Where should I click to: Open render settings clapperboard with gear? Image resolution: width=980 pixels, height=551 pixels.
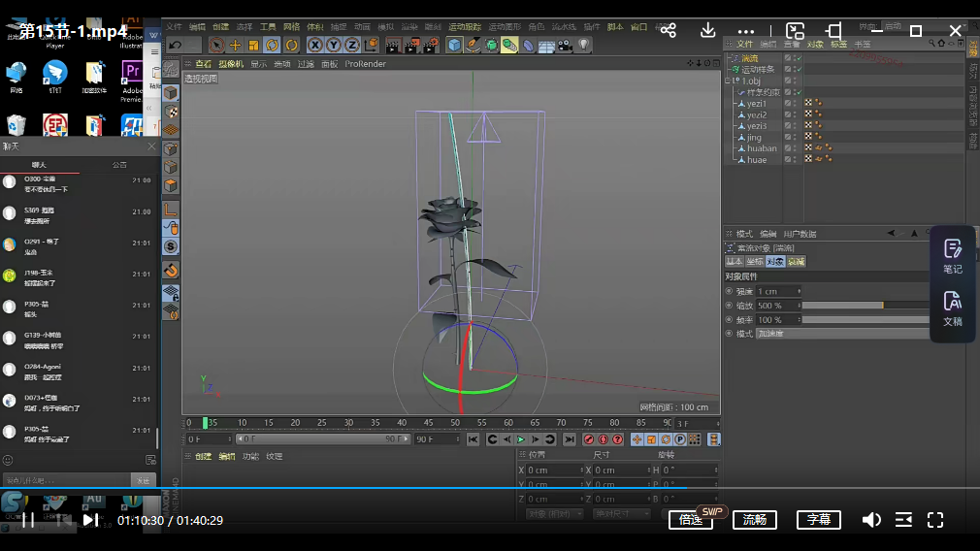tap(431, 45)
